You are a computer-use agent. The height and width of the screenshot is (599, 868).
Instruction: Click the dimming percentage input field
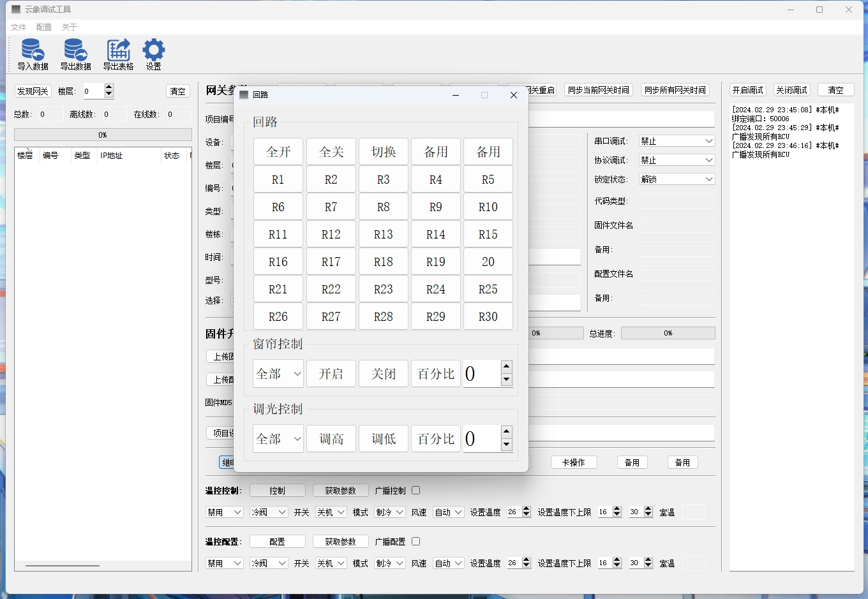click(483, 439)
